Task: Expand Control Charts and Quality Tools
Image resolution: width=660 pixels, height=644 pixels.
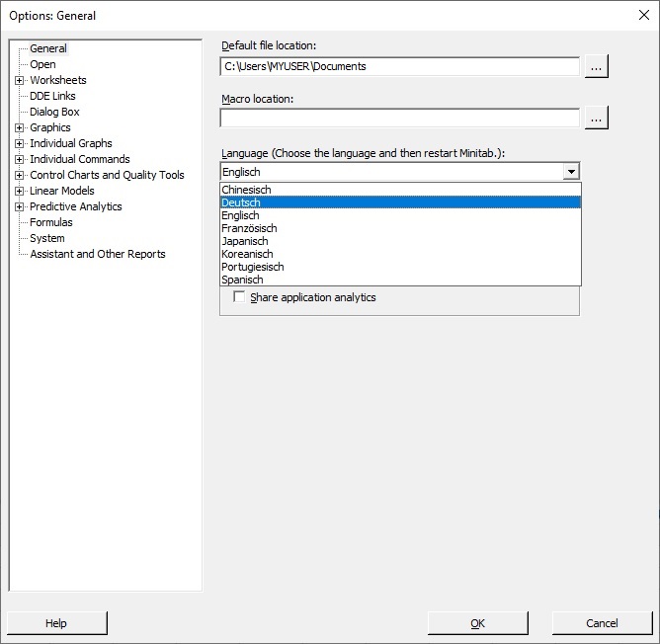Action: pyautogui.click(x=19, y=175)
